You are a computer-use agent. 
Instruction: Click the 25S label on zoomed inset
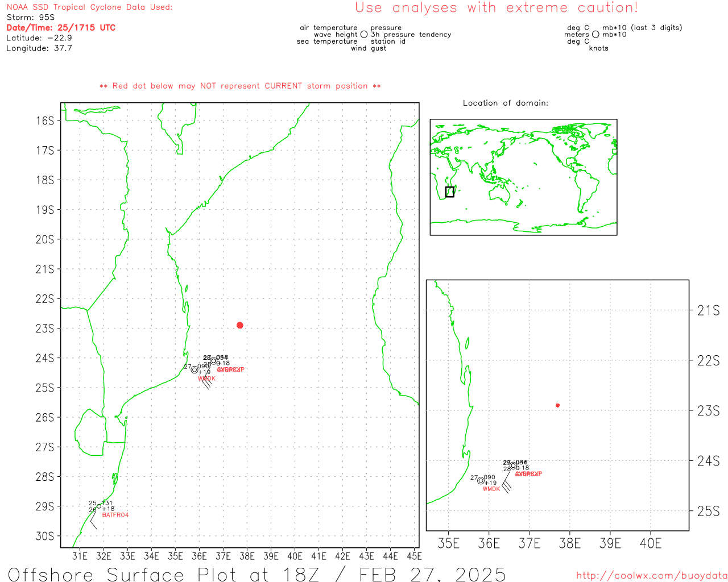click(709, 511)
